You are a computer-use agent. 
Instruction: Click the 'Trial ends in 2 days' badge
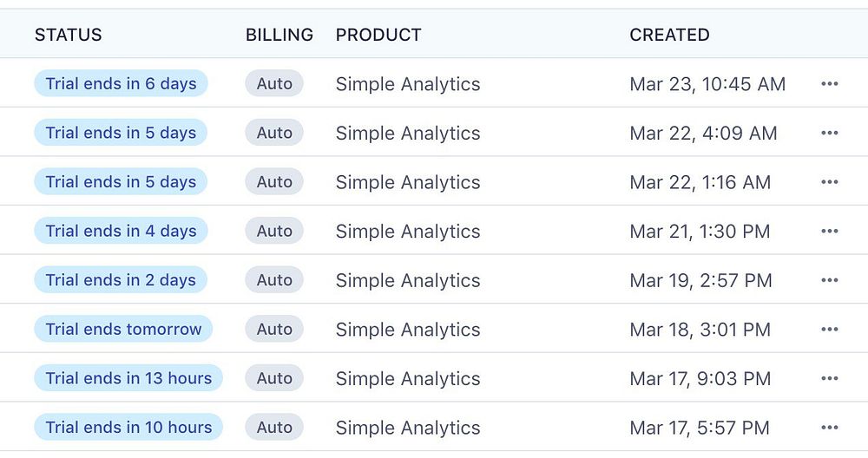click(x=121, y=280)
